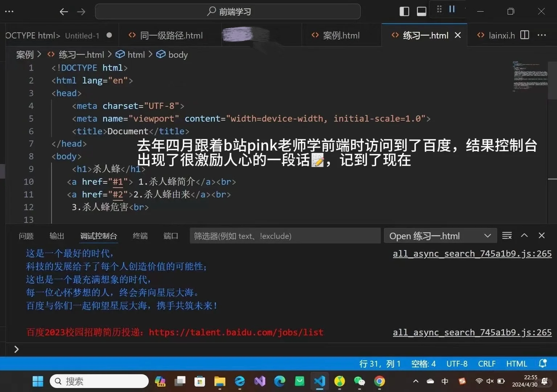Expand the body breadcrumb symbol
557x392 pixels.
pyautogui.click(x=172, y=54)
